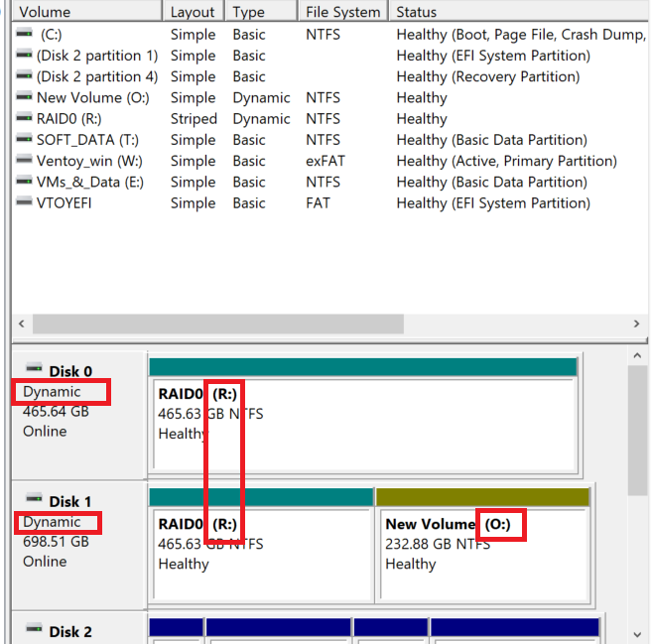Click the Disk 1 disk icon
Image resolution: width=651 pixels, height=644 pixels.
[x=34, y=498]
